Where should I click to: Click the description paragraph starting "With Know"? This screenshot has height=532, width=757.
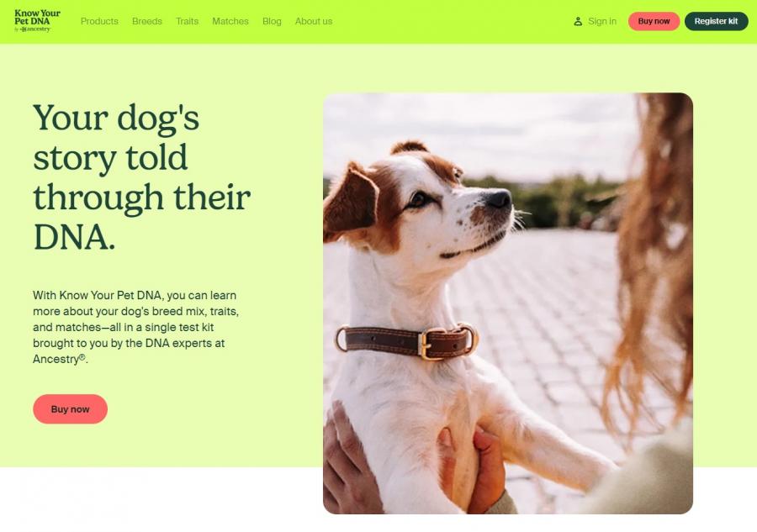(135, 327)
